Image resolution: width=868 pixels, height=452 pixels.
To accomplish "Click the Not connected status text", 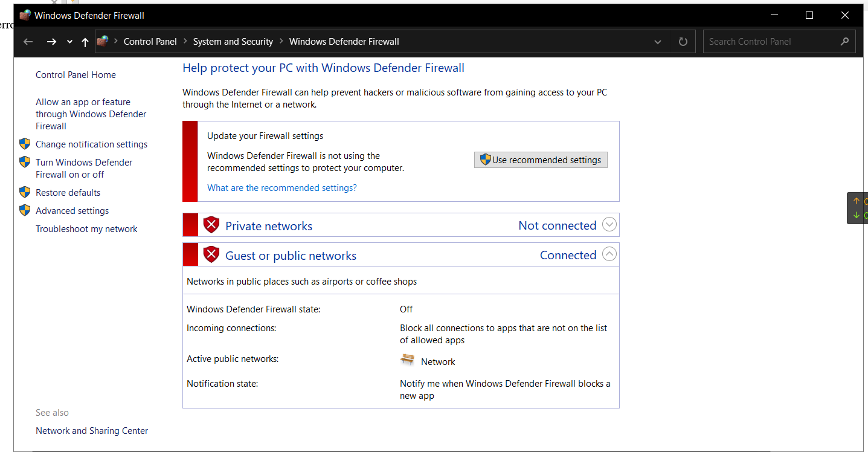I will pyautogui.click(x=558, y=225).
